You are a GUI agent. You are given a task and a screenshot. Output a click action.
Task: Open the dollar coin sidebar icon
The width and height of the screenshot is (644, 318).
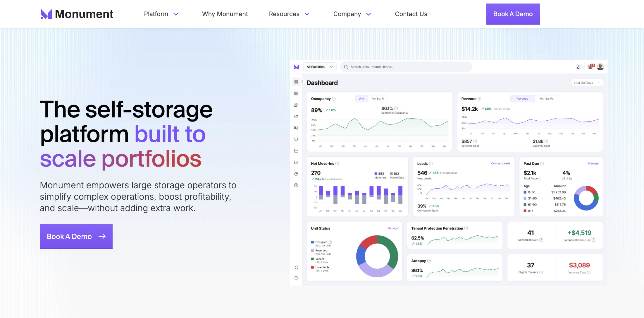[x=296, y=185]
